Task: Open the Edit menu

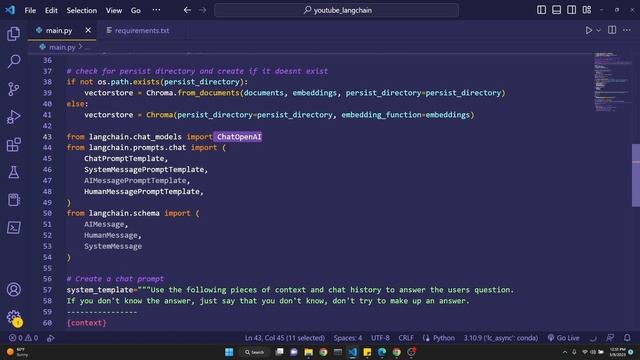Action: pos(51,11)
